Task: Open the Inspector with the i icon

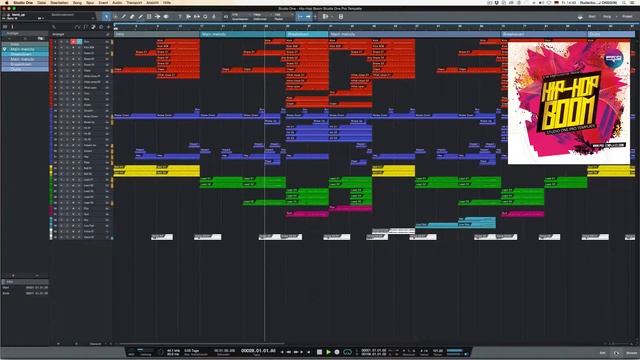Action: coord(12,27)
